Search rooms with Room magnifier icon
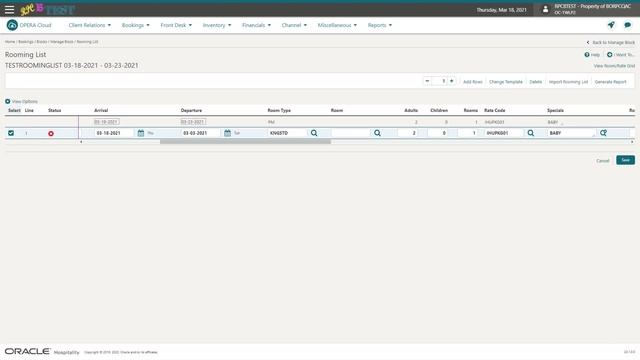 [377, 133]
